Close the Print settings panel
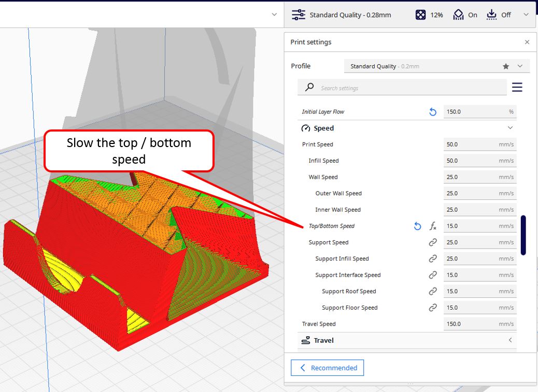Screen dimensions: 538x392 tap(527, 42)
